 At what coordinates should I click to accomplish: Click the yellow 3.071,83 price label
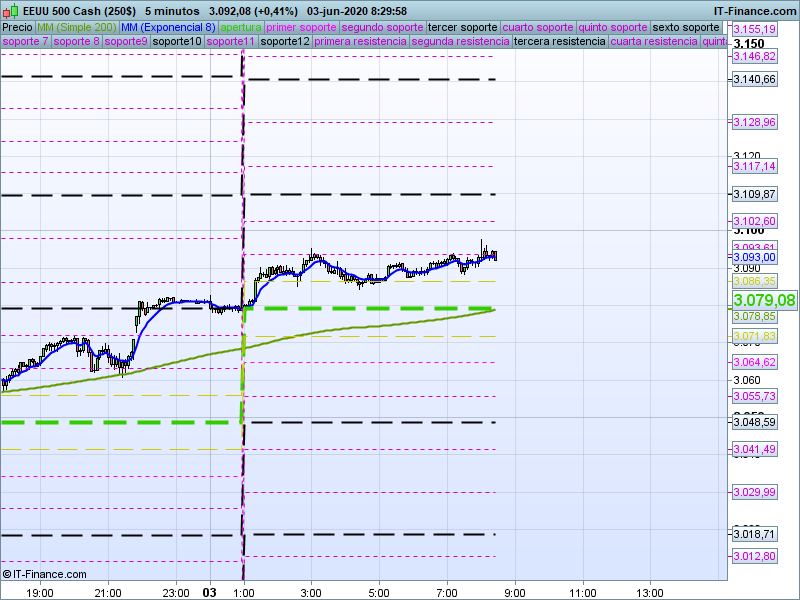pyautogui.click(x=754, y=336)
